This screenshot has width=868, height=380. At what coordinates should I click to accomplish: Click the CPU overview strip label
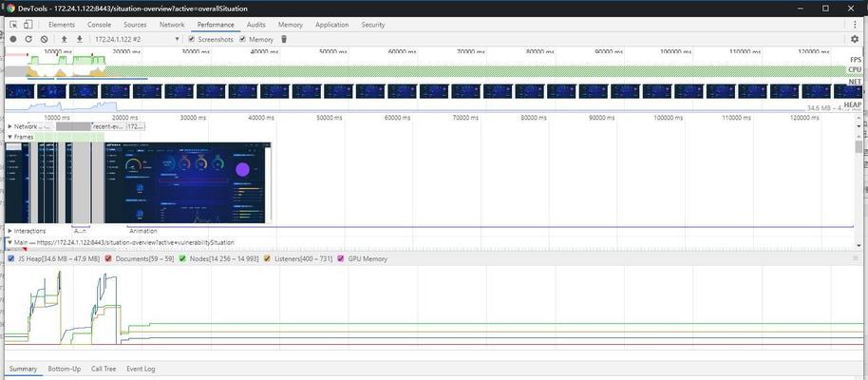(855, 69)
